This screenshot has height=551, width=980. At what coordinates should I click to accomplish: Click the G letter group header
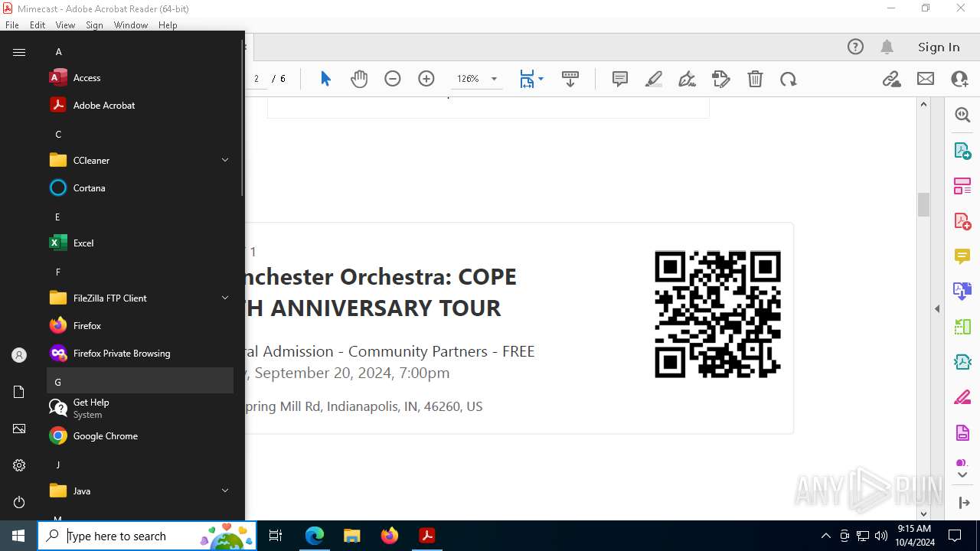(x=140, y=381)
